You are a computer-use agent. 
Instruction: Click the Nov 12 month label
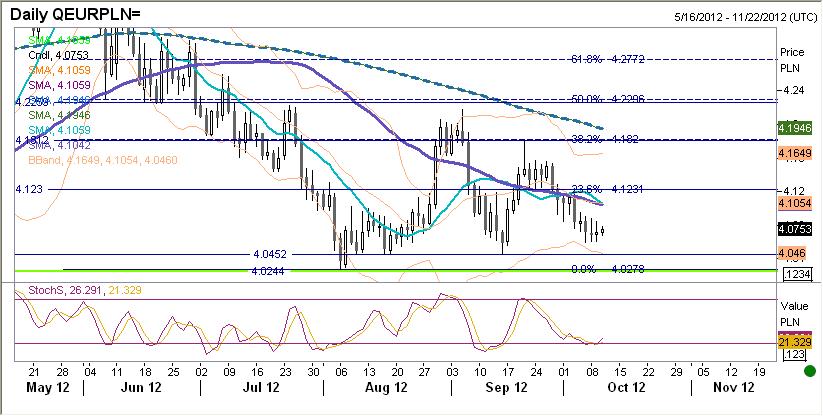pos(734,388)
